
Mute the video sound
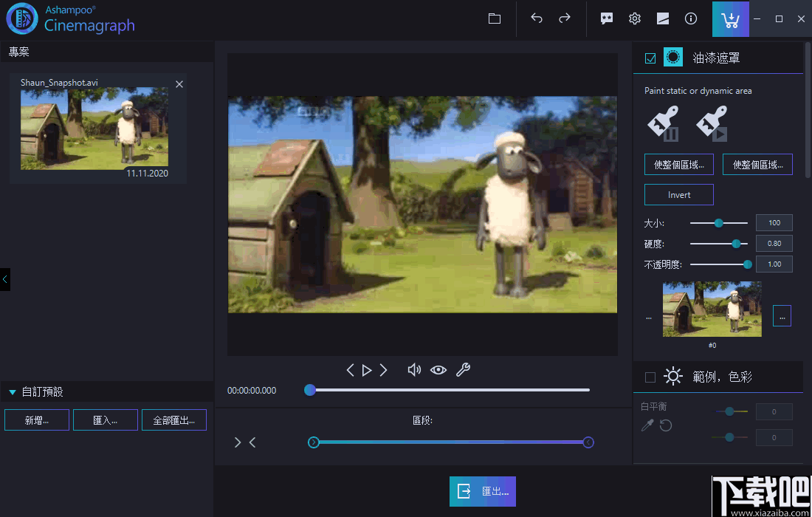click(414, 370)
